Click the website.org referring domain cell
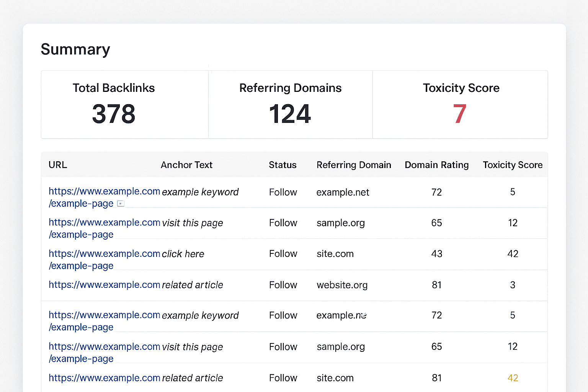This screenshot has width=588, height=392. (x=342, y=285)
